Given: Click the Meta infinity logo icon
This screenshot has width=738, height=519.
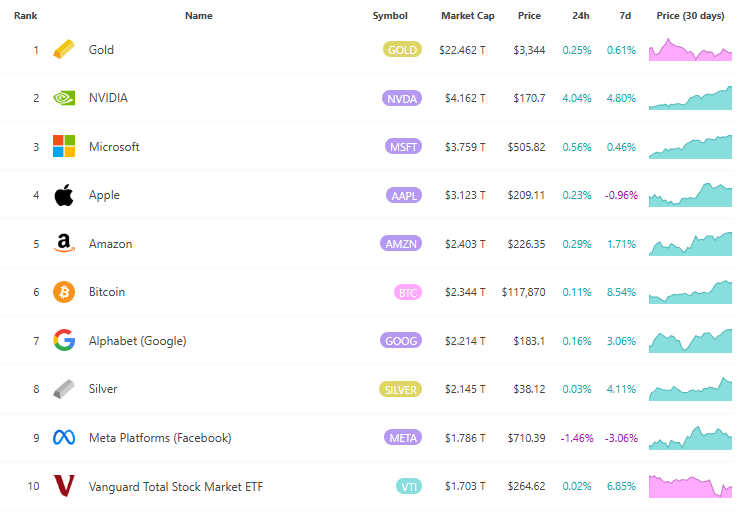Looking at the screenshot, I should (64, 438).
